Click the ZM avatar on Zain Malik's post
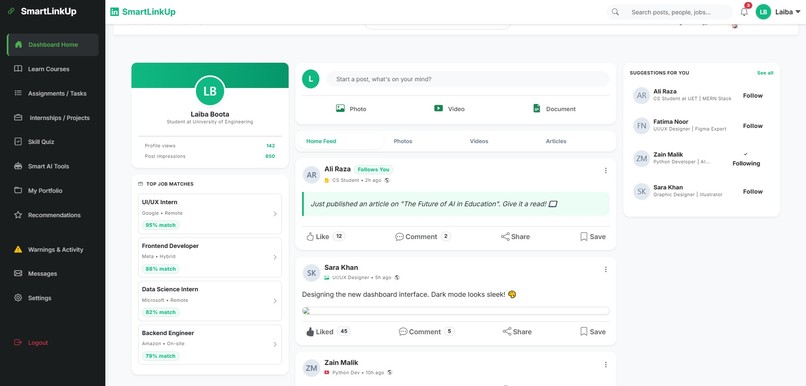This screenshot has height=386, width=806. pos(312,368)
